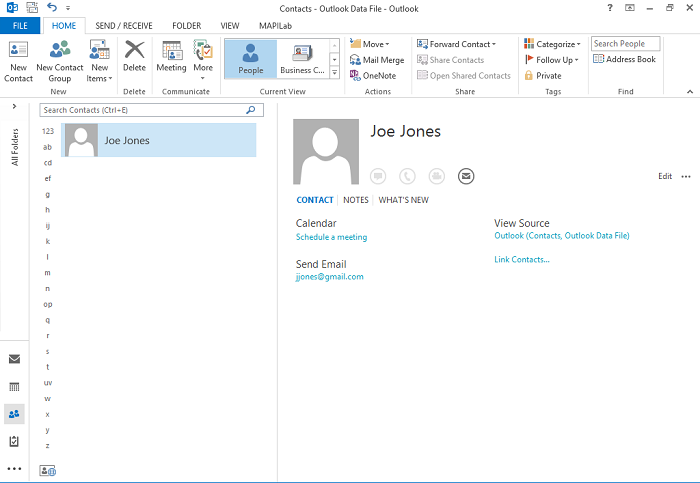Switch to Business Card view
The image size is (700, 483).
click(302, 59)
